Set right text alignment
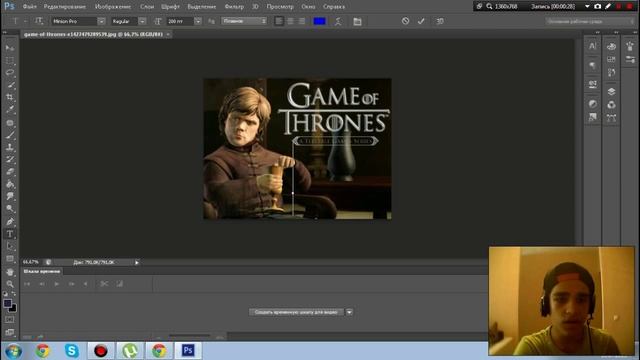 click(301, 21)
